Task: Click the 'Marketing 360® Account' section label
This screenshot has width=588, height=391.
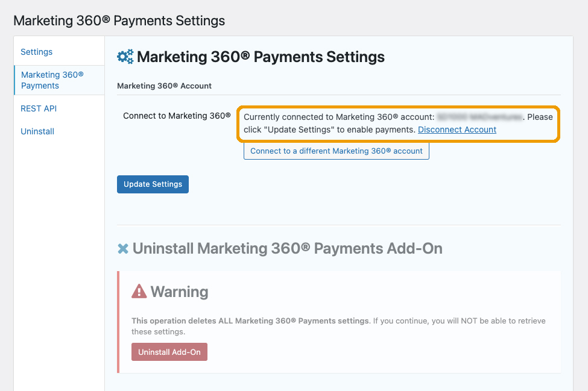Action: click(164, 86)
